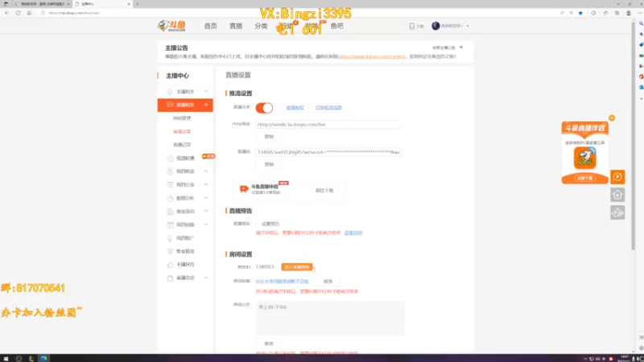Image resolution: width=644 pixels, height=362 pixels.
Task: Click the browser favorites star icon
Action: coord(580,13)
